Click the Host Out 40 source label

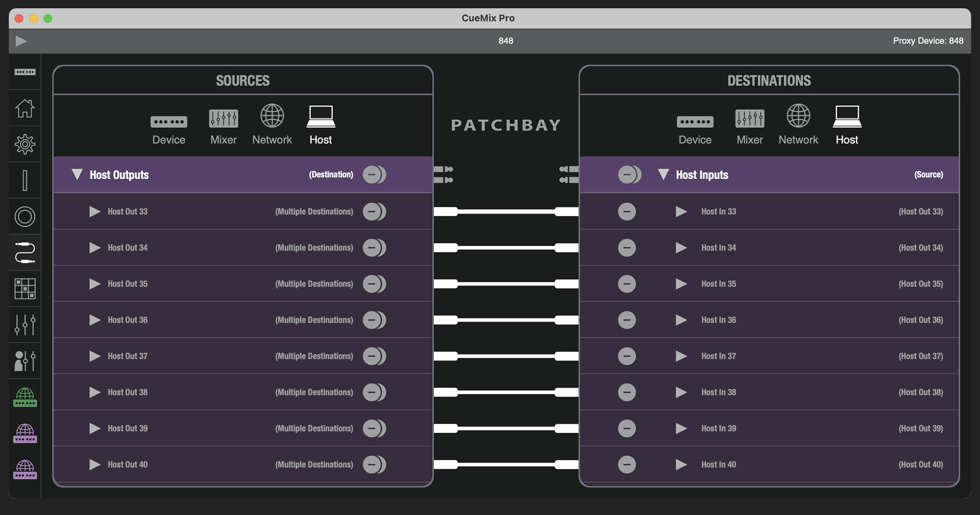pos(127,465)
